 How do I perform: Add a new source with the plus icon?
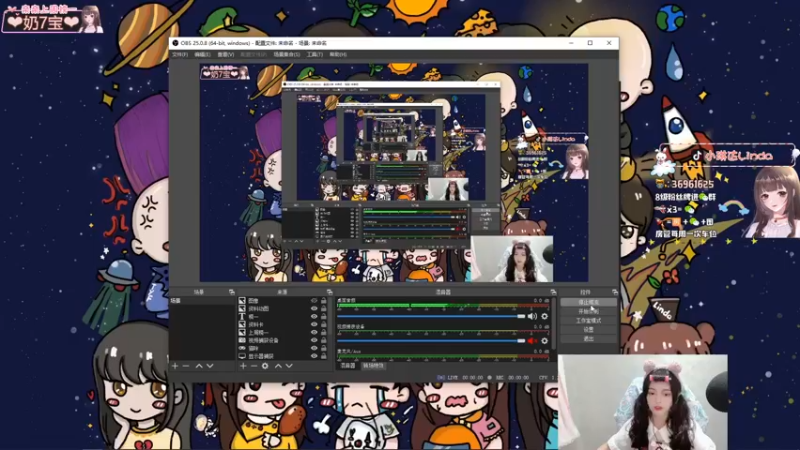(243, 366)
